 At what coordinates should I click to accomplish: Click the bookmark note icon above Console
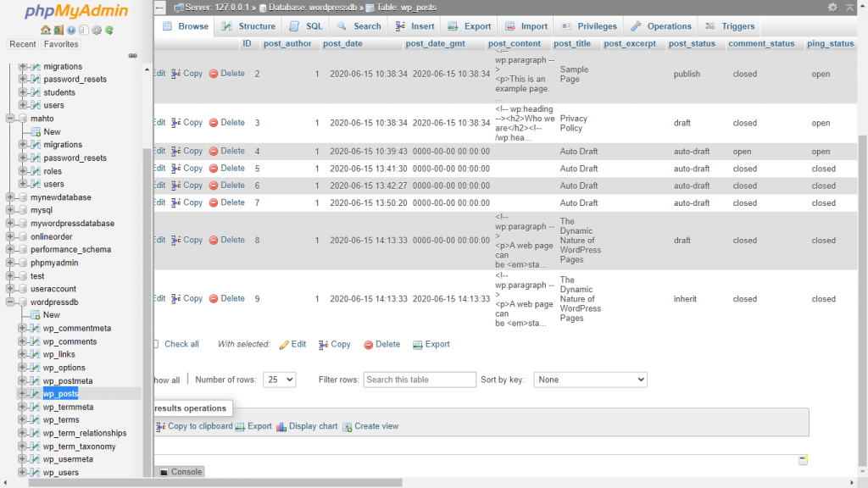802,460
